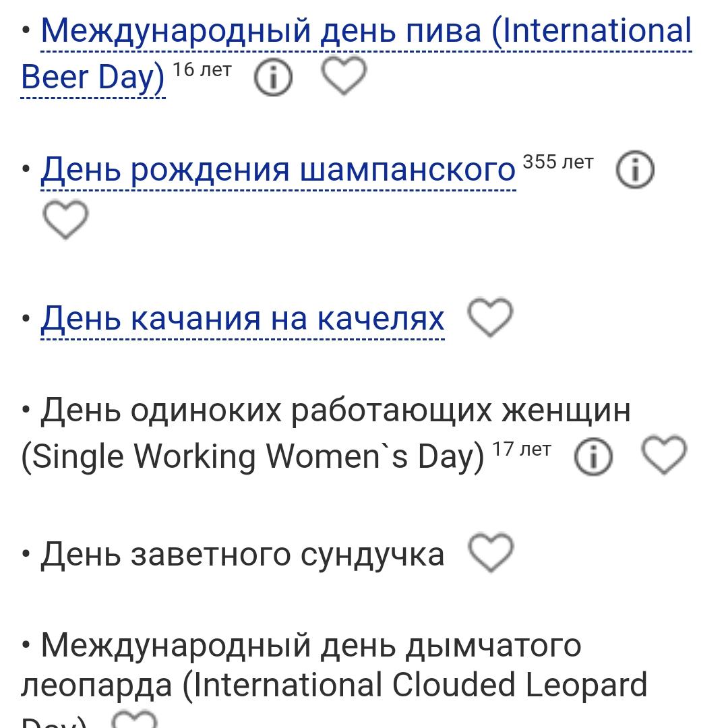Tap partially visible heart at bottom
The image size is (728, 728).
[x=135, y=719]
